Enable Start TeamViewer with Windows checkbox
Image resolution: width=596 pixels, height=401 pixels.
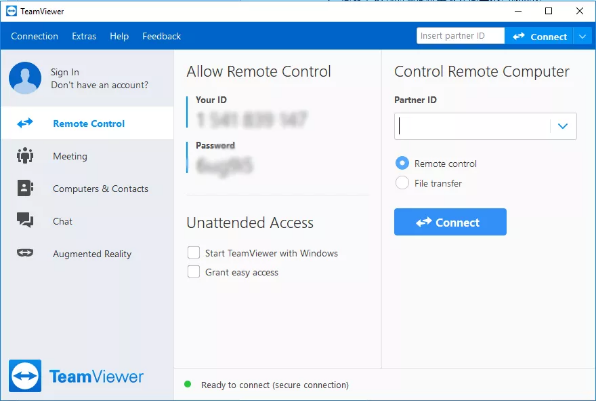(x=193, y=252)
